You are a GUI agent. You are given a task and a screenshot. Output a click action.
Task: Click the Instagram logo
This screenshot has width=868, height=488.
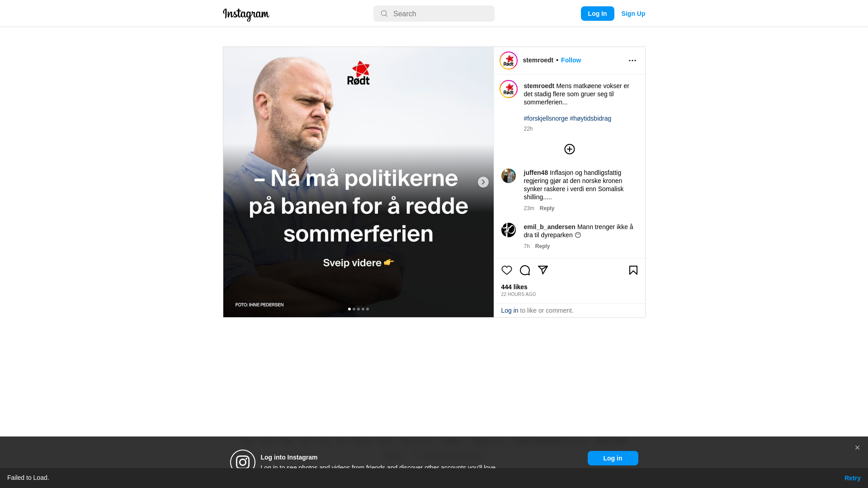246,14
